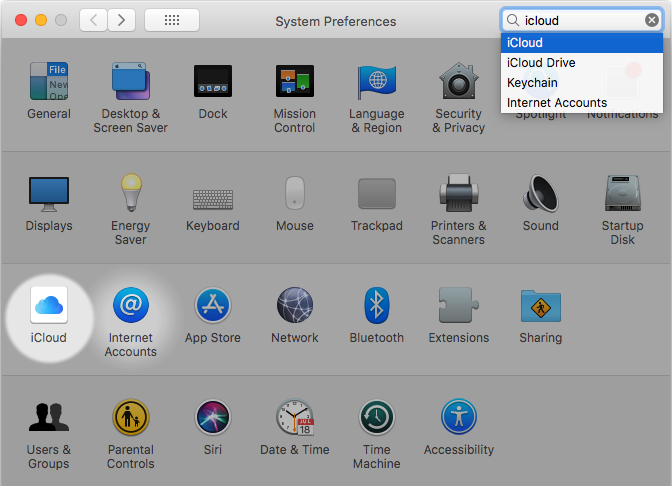
Task: Click the magnifying glass search icon
Action: pos(513,20)
